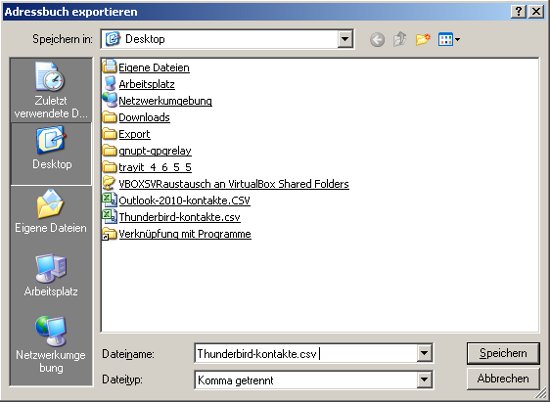The image size is (550, 402).
Task: Select Arbeitsplatz icon in file list
Action: tap(110, 83)
